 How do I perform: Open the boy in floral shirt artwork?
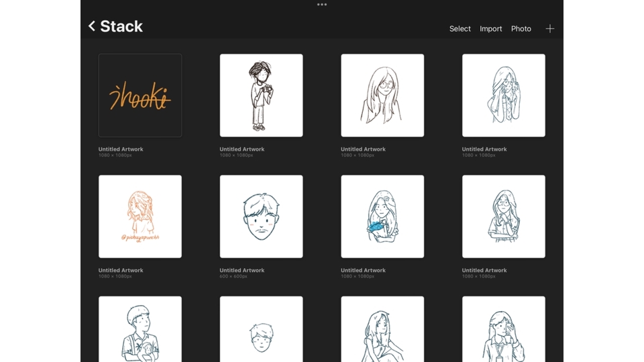point(140,330)
